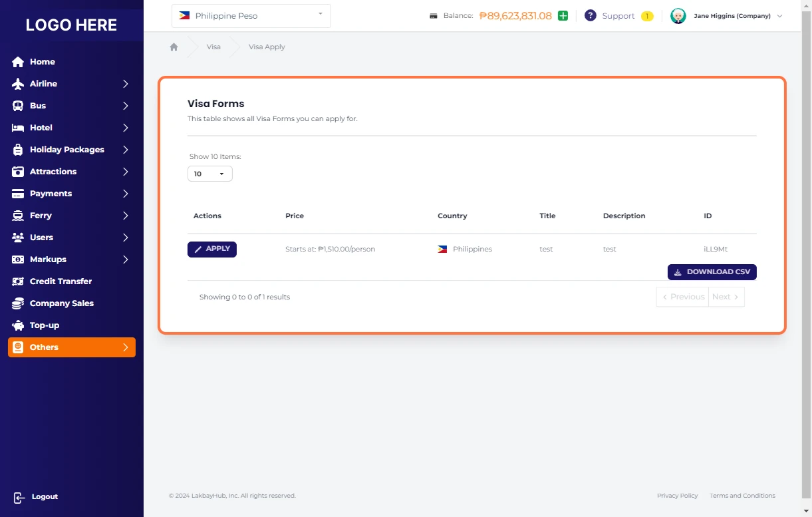Click the user avatar picture
The image size is (812, 517).
pyautogui.click(x=678, y=16)
